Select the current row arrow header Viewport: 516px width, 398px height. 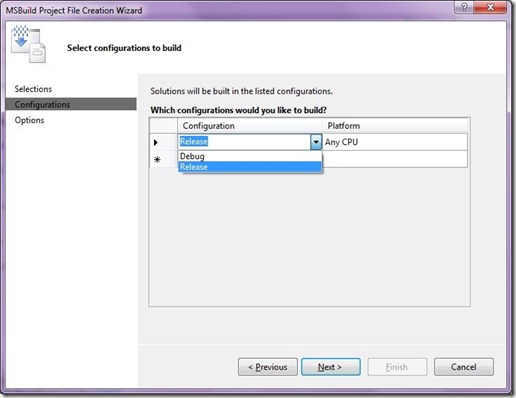(163, 142)
